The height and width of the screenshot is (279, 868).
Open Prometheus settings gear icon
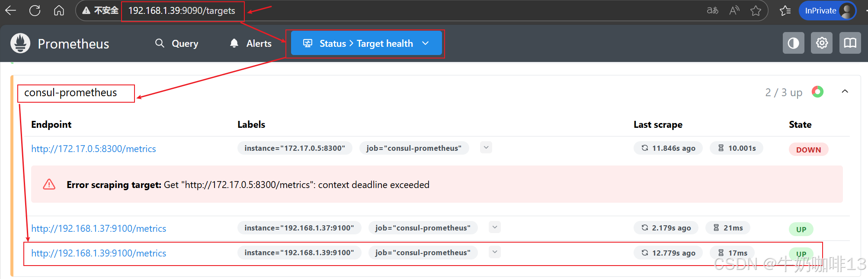click(822, 43)
